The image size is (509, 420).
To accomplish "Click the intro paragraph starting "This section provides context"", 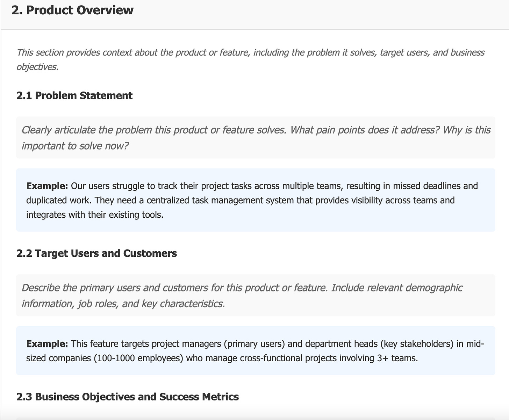I will point(250,59).
